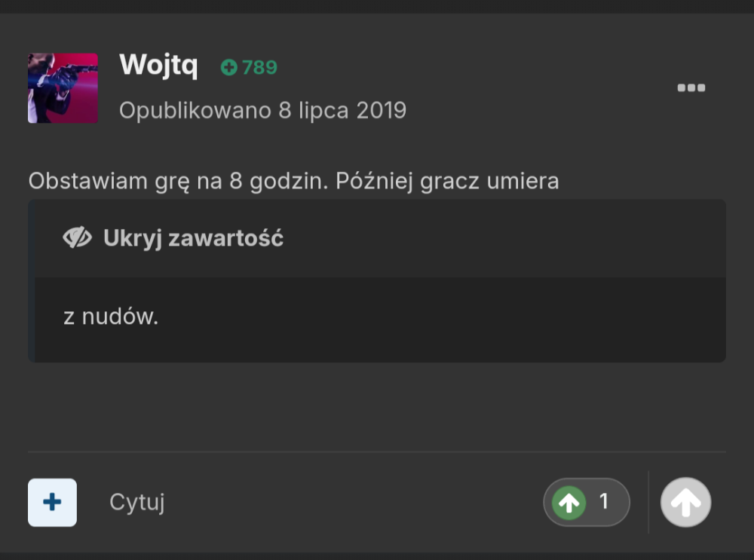
Task: Toggle the spoiler visibility control
Action: 173,237
